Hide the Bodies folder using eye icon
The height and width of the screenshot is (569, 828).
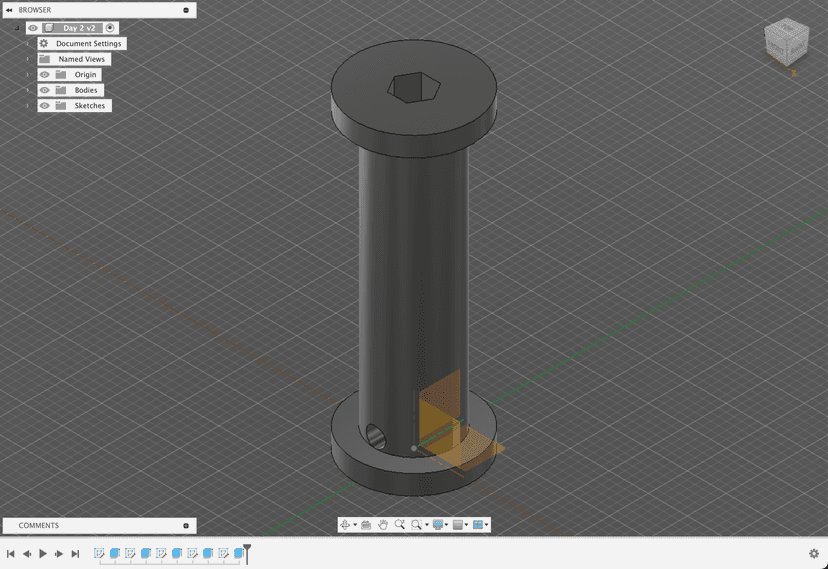[44, 90]
